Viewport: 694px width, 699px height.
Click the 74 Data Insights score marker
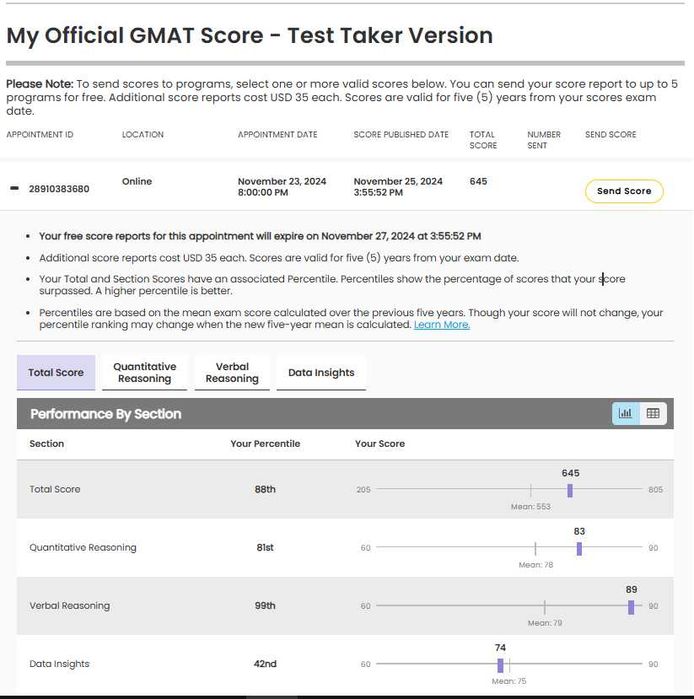pyautogui.click(x=500, y=665)
